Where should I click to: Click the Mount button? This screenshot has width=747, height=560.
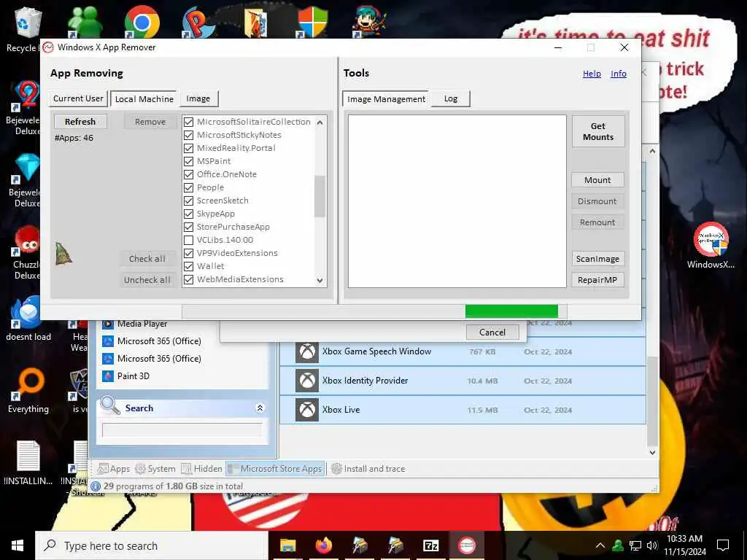(x=598, y=180)
